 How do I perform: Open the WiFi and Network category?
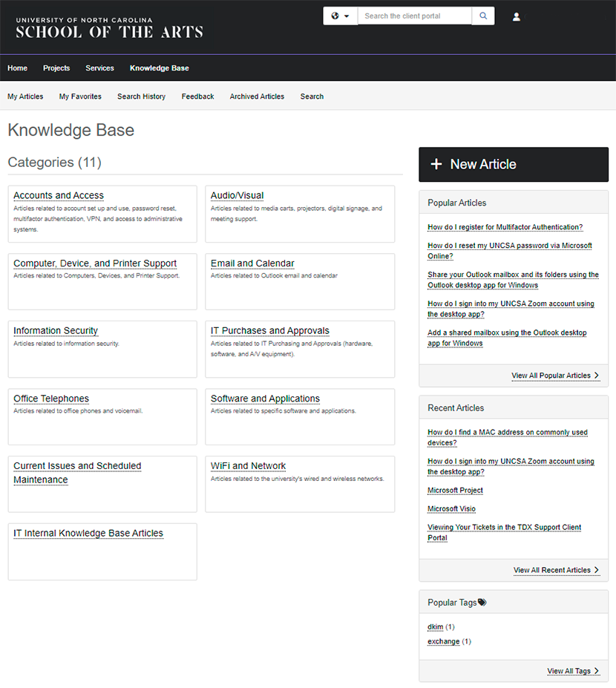[x=247, y=465]
